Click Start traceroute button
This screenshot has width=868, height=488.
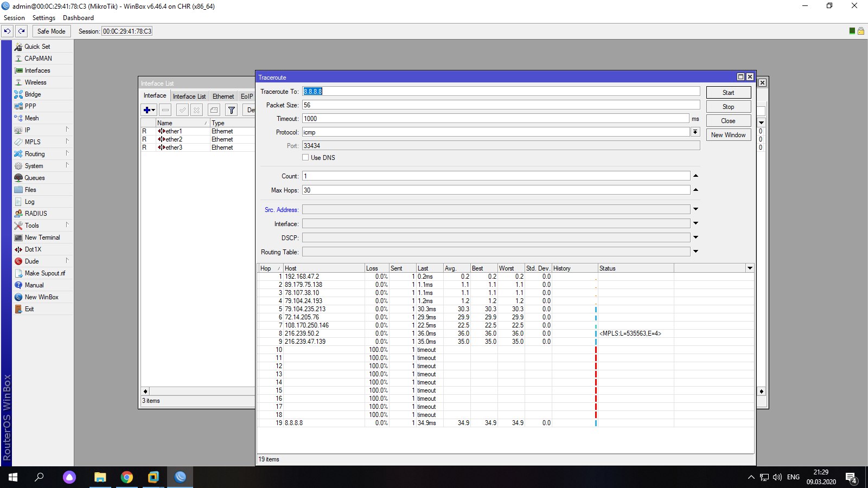coord(729,93)
